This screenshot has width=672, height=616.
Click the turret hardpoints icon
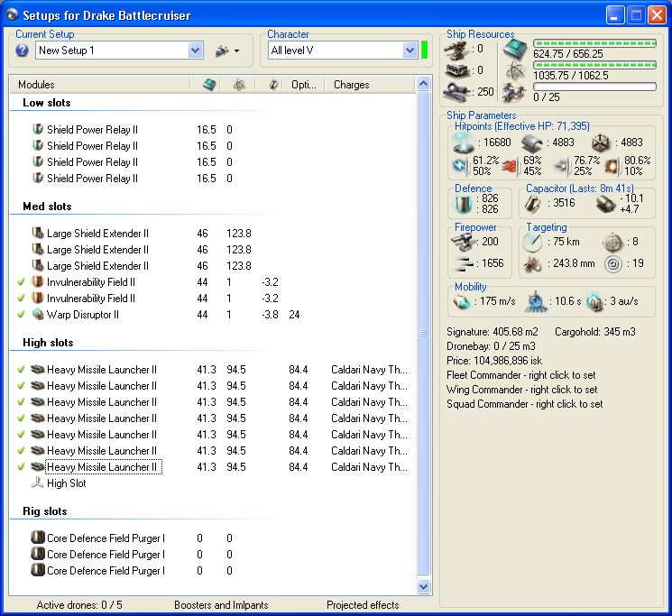456,51
